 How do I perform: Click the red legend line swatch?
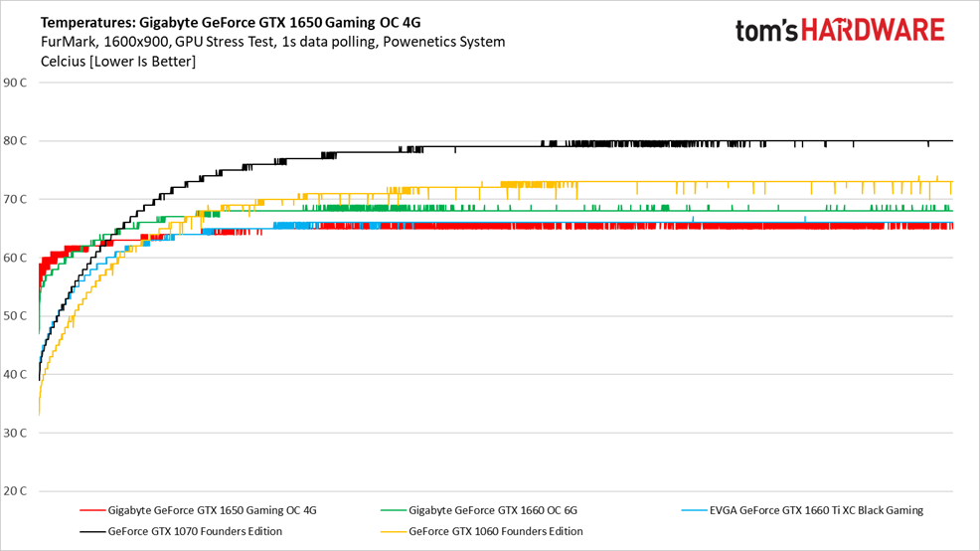(92, 511)
